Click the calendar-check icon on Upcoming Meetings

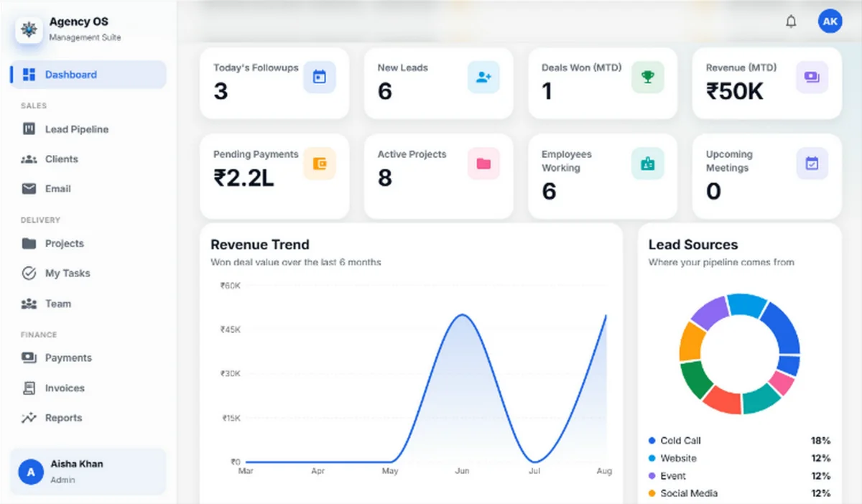coord(812,164)
